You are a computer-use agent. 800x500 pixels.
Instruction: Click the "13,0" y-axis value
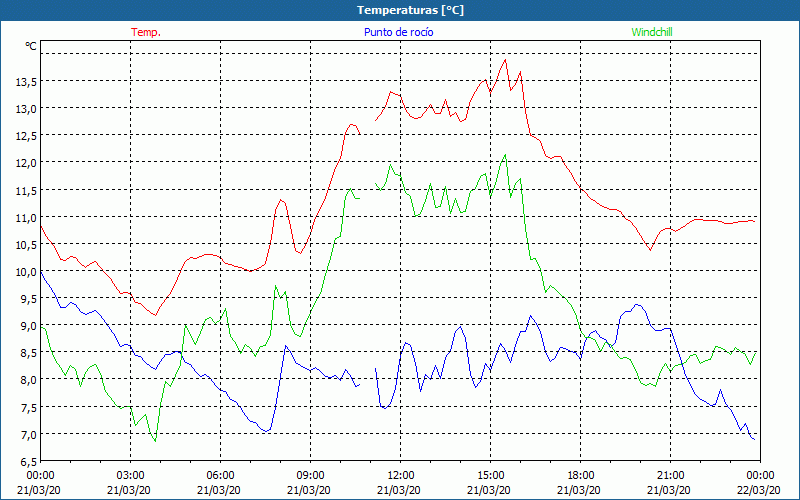(x=26, y=108)
